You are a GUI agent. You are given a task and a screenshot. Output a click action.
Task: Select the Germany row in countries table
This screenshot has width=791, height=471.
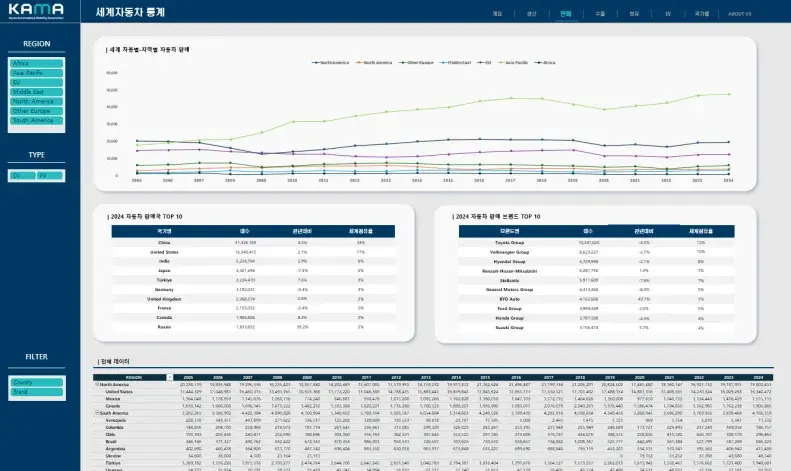tap(253, 289)
